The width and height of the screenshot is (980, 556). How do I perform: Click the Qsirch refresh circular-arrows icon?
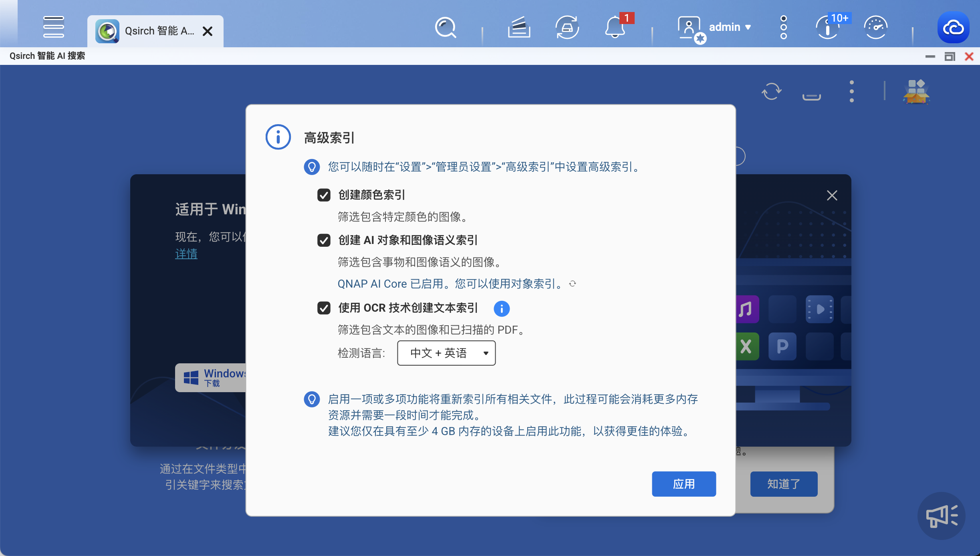tap(771, 91)
